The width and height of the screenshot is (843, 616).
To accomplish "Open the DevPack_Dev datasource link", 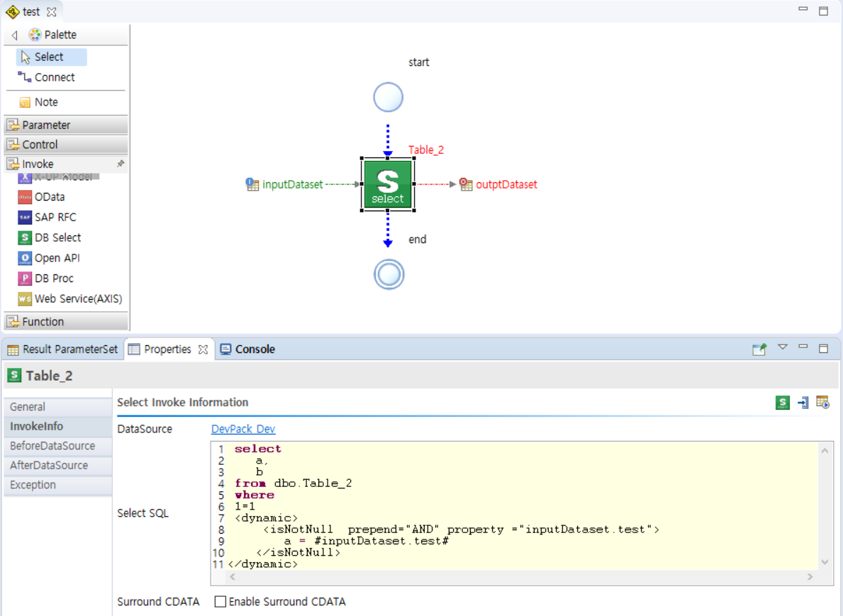I will [x=243, y=429].
